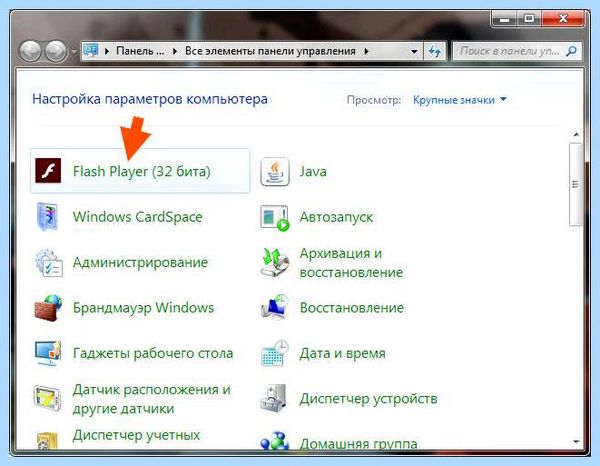600x466 pixels.
Task: Open Дата и время link
Action: coord(342,353)
